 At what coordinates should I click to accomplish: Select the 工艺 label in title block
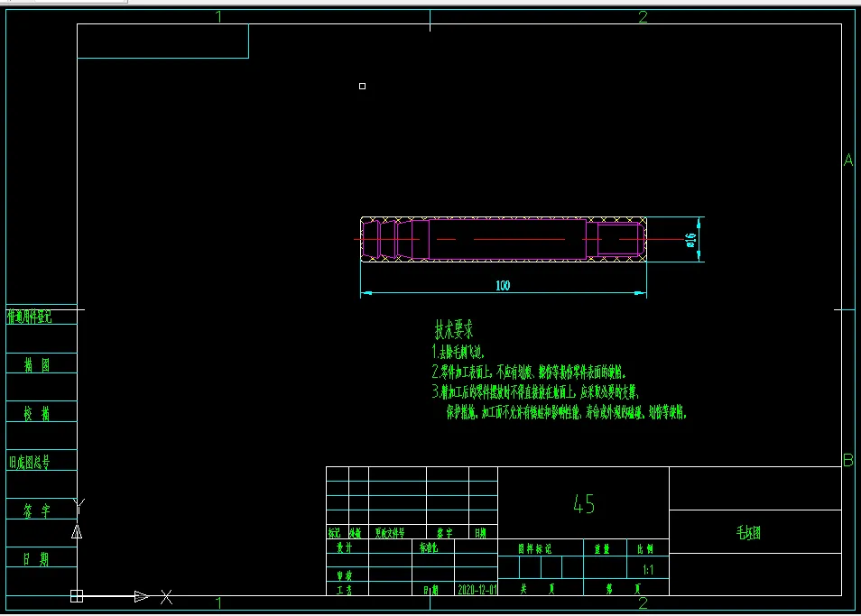point(344,590)
